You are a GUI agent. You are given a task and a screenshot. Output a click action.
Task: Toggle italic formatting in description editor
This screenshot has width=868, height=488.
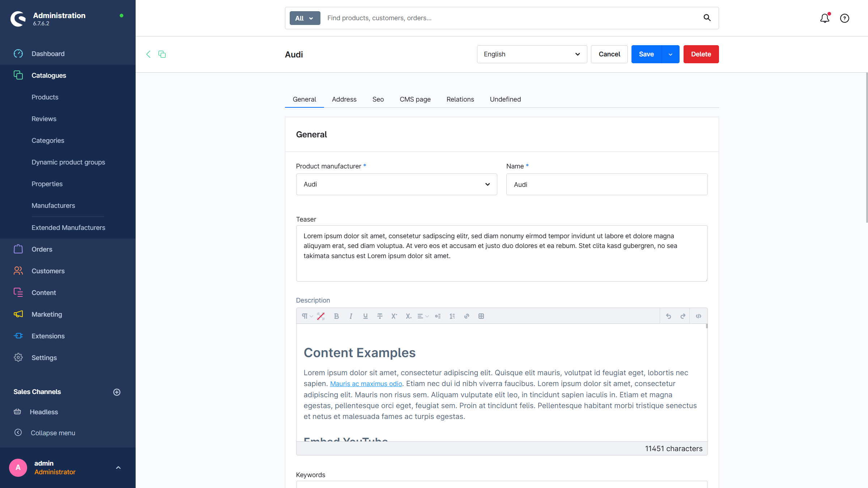351,316
